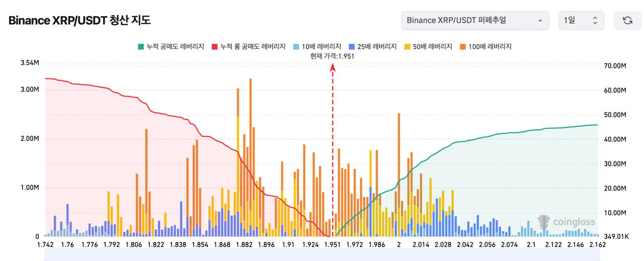Click the 2.074 price axis label

[509, 245]
